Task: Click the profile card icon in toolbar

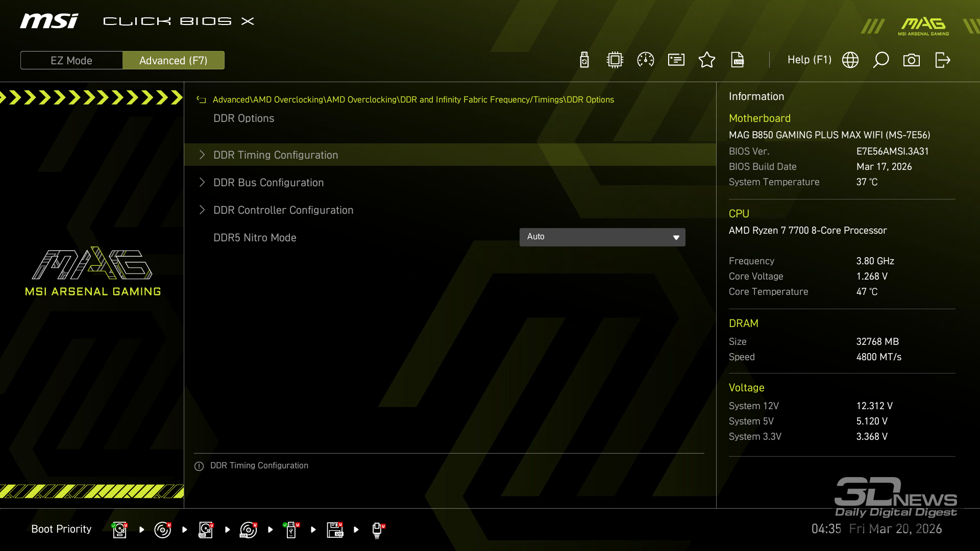Action: 676,60
